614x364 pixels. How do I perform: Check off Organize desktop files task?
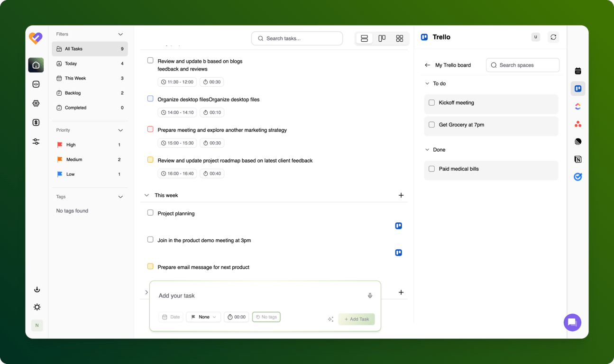150,99
